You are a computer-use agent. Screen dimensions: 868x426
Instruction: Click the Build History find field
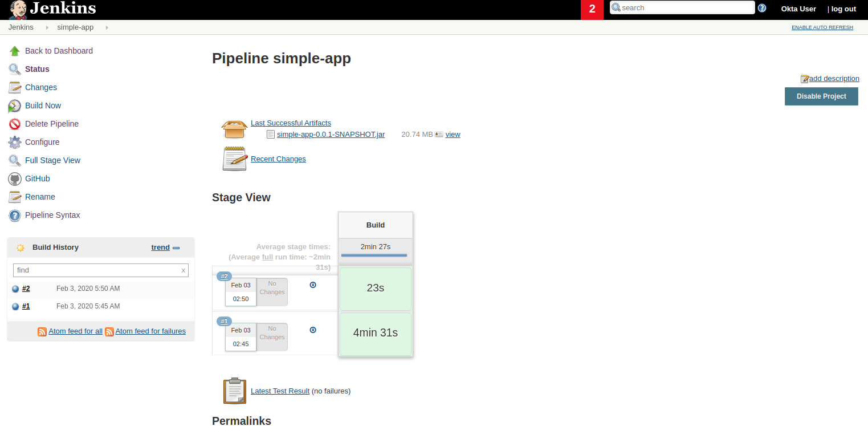[x=96, y=270]
